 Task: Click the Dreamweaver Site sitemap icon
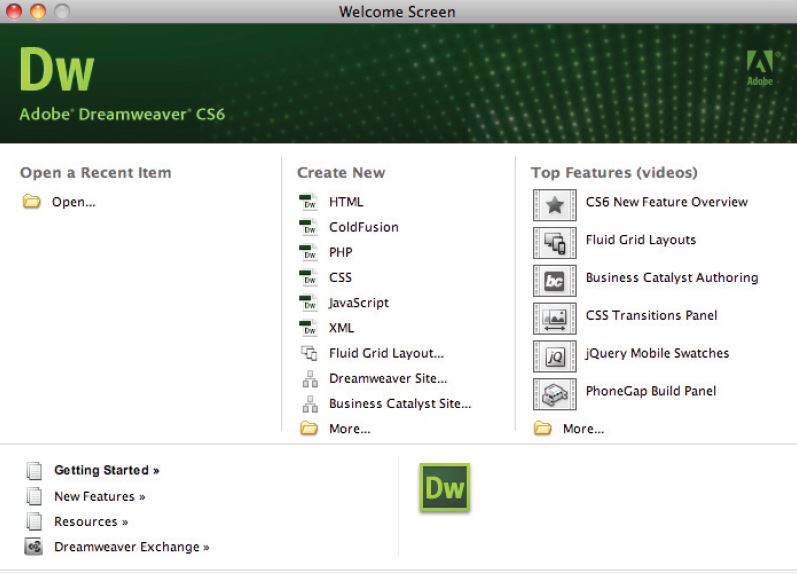point(310,379)
